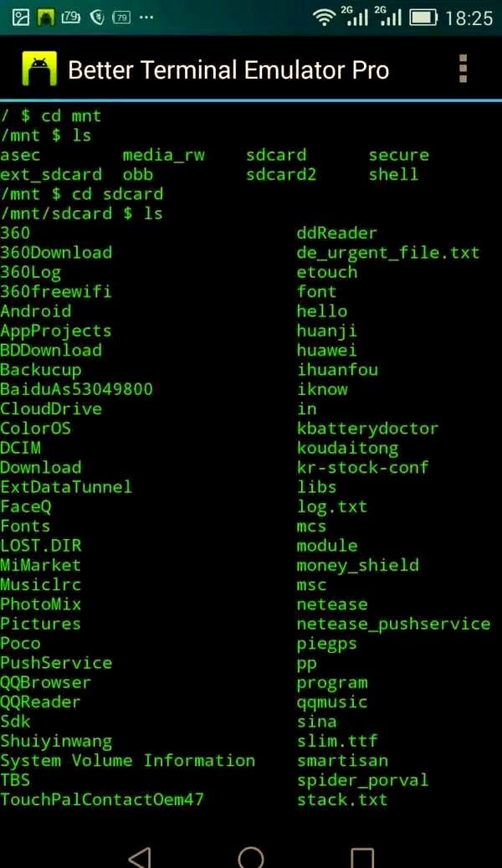This screenshot has width=502, height=868.
Task: Tap the recent apps square button
Action: (x=362, y=857)
